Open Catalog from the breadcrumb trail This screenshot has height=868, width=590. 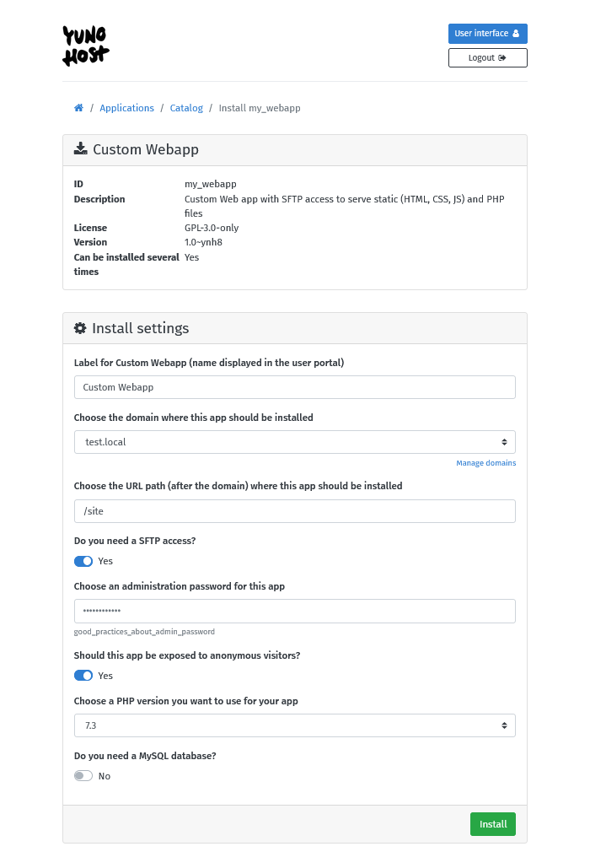185,108
